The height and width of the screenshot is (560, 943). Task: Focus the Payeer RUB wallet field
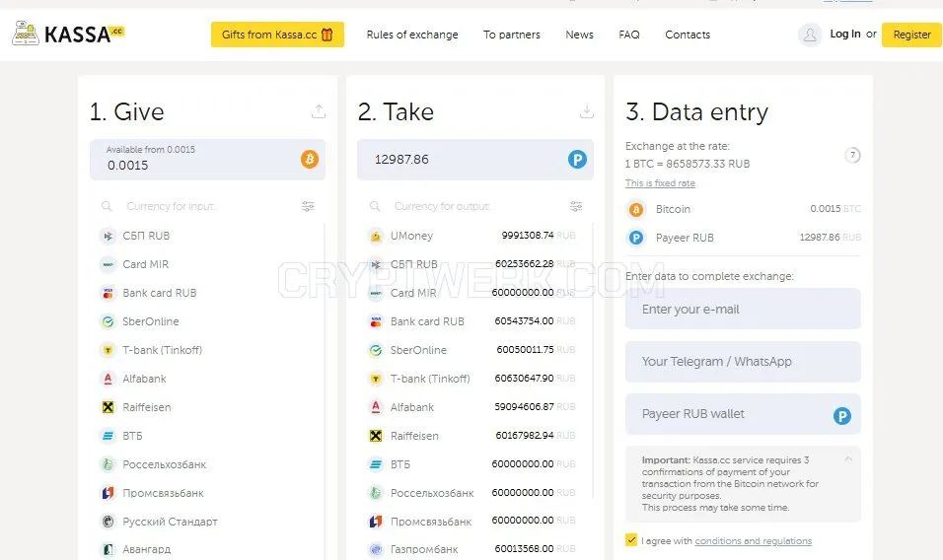[x=743, y=414]
